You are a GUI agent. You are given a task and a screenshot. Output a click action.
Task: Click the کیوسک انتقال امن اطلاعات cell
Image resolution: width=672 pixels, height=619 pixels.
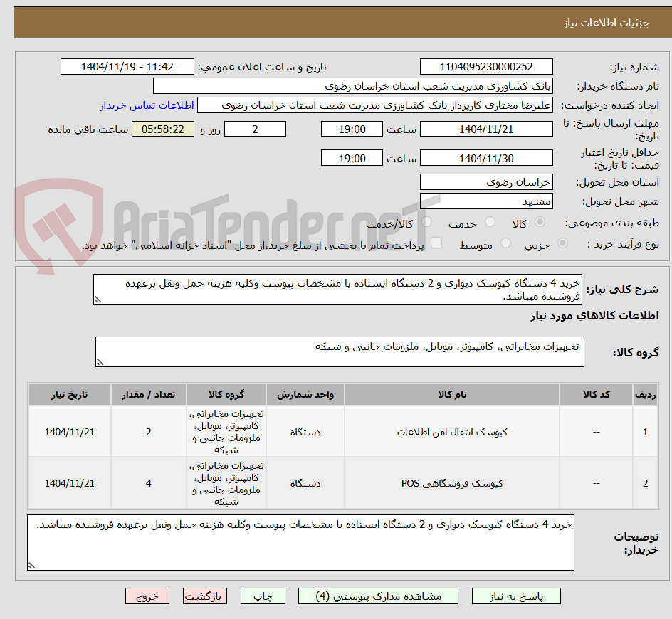pyautogui.click(x=452, y=432)
